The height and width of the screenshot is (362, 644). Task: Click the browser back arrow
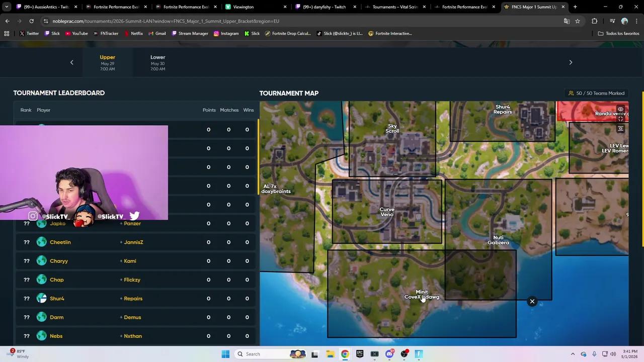(7, 21)
